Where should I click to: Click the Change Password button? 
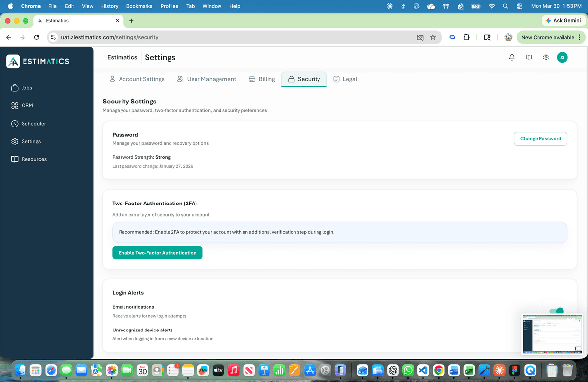540,139
